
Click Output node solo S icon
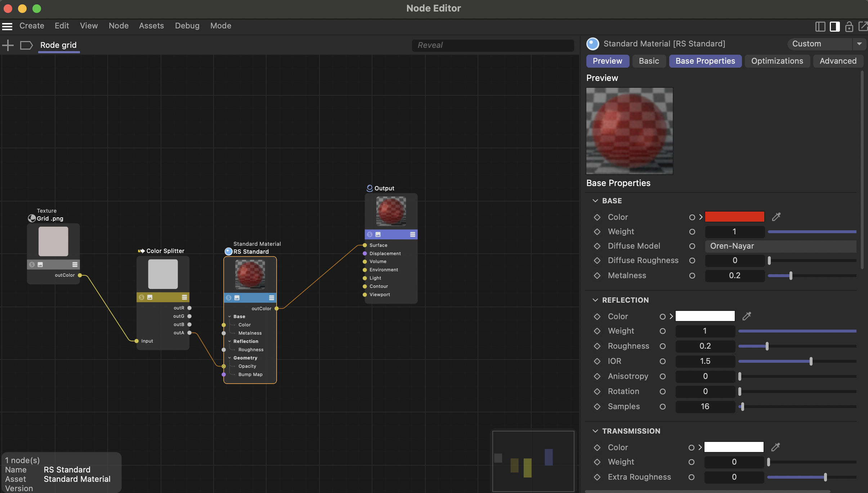(370, 234)
